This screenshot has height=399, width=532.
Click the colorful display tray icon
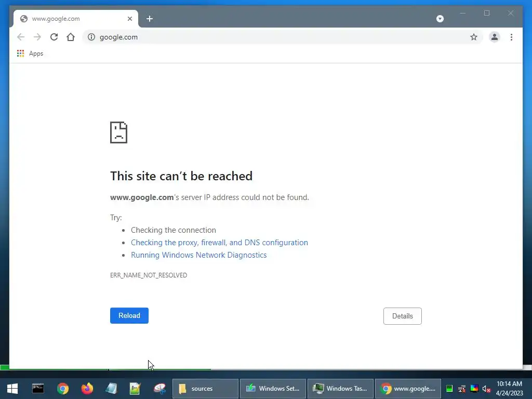click(x=474, y=389)
